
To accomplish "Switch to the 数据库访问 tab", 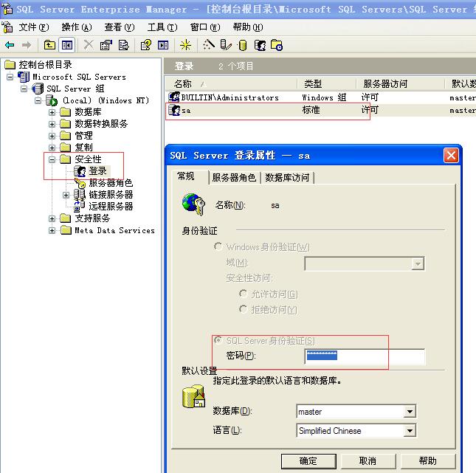I will pyautogui.click(x=287, y=177).
